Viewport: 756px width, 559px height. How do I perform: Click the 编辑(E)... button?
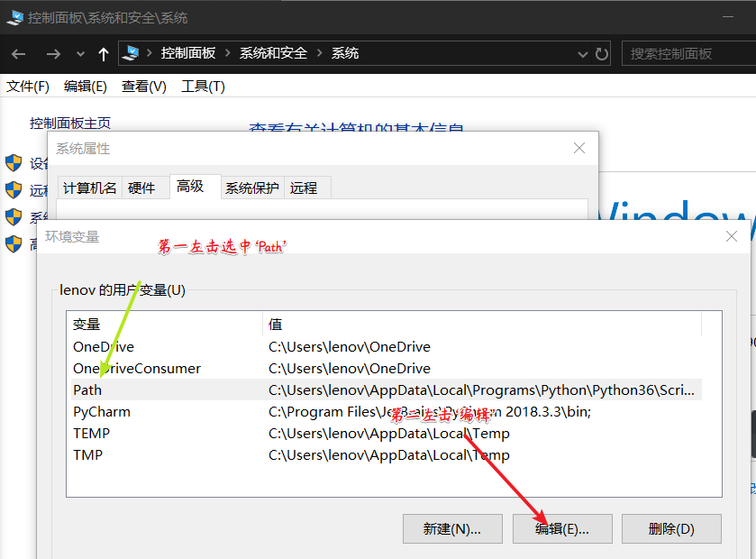click(x=561, y=528)
